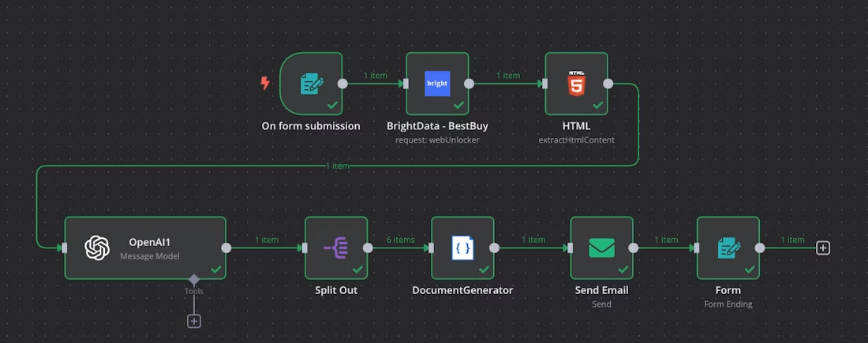
Task: Click input connector of Send Email
Action: click(x=570, y=248)
